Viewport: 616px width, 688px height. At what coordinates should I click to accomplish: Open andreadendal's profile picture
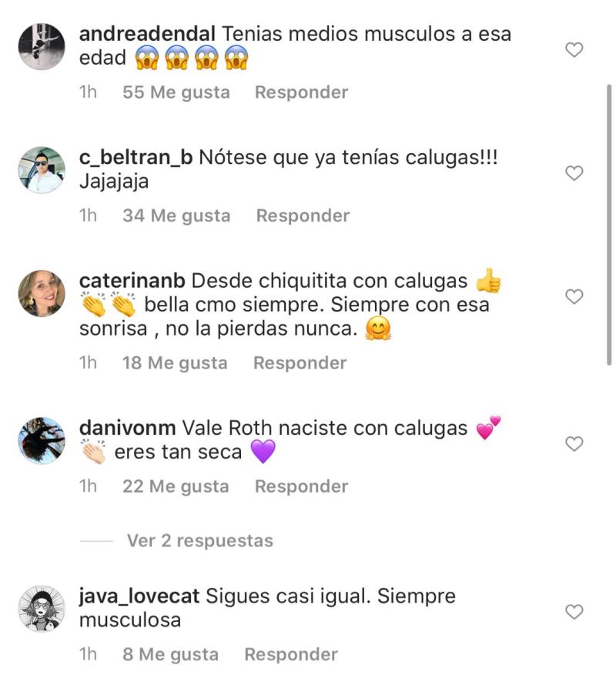click(x=42, y=46)
